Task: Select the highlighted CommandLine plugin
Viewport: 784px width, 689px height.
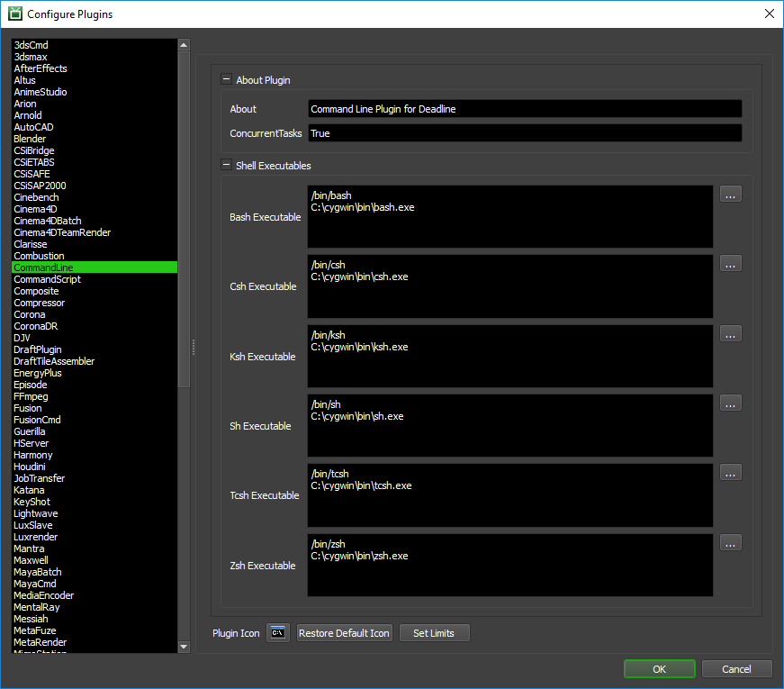Action: [x=95, y=267]
